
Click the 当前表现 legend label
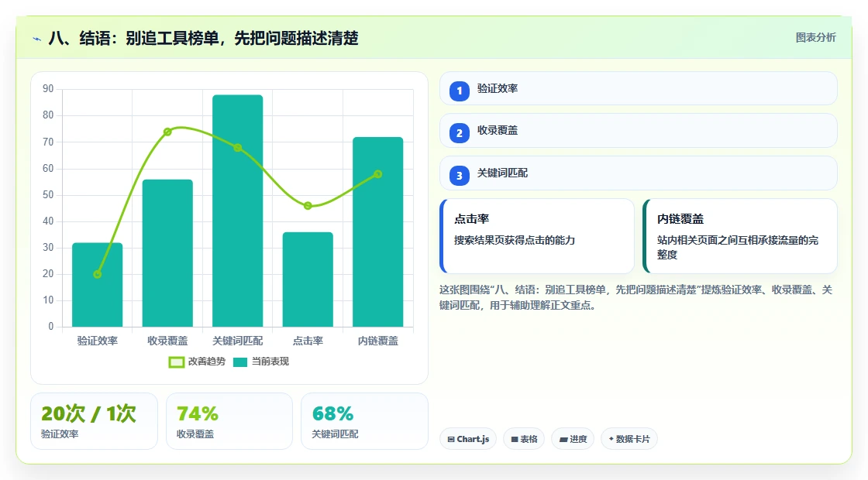pyautogui.click(x=270, y=362)
